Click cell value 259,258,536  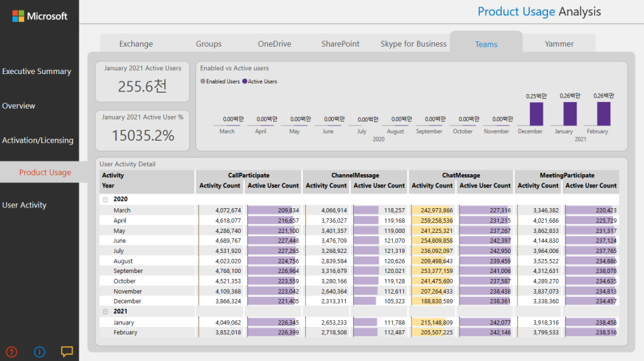coord(436,220)
